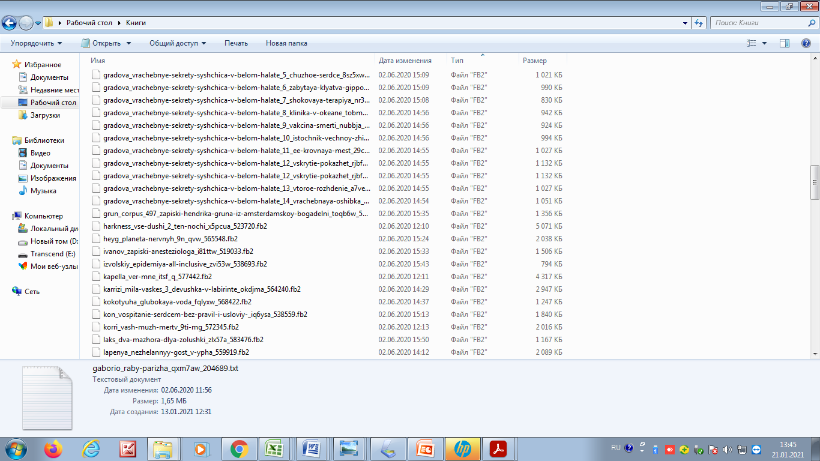Viewport: 820px width, 461px height.
Task: Toggle the preview pane icon
Action: (x=782, y=43)
